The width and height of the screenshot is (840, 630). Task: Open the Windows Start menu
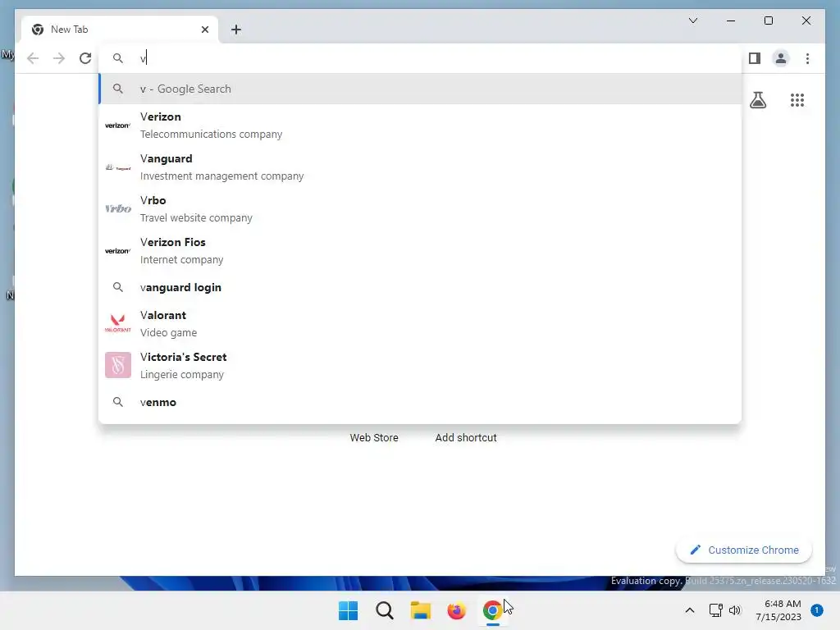tap(348, 610)
